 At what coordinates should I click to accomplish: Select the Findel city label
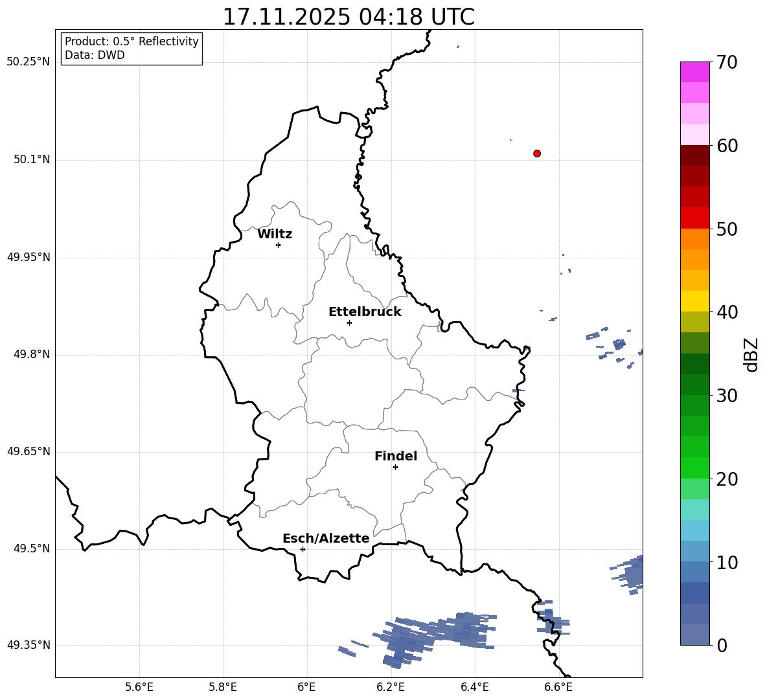[396, 456]
